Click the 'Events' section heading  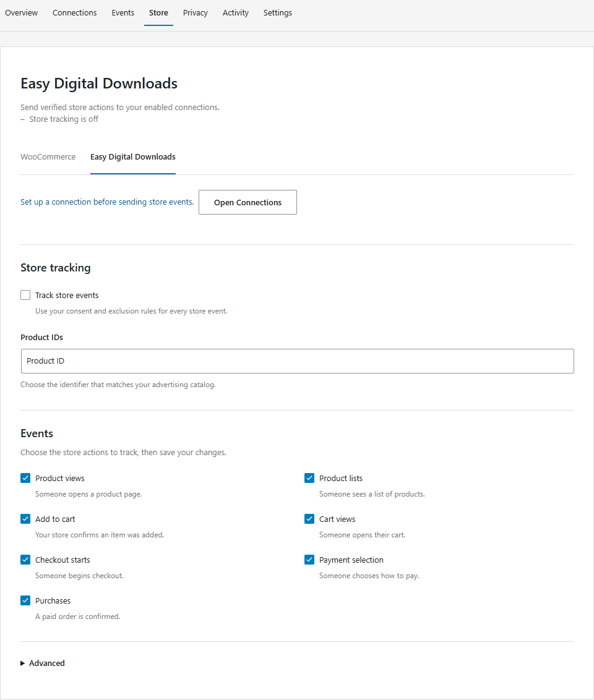point(37,433)
